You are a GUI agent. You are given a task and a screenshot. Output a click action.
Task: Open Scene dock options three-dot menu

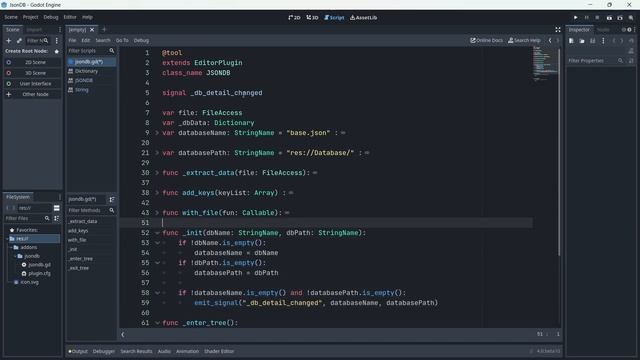pos(57,40)
